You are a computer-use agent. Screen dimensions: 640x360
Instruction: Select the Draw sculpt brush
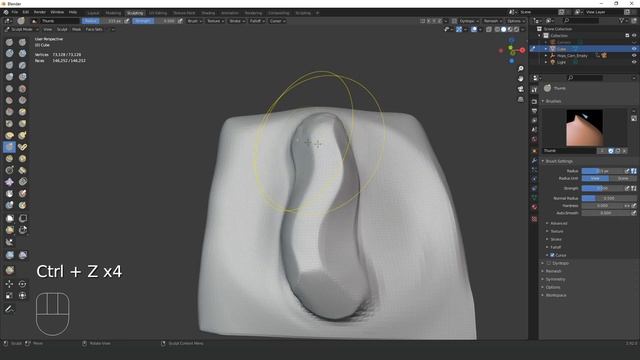(9, 42)
